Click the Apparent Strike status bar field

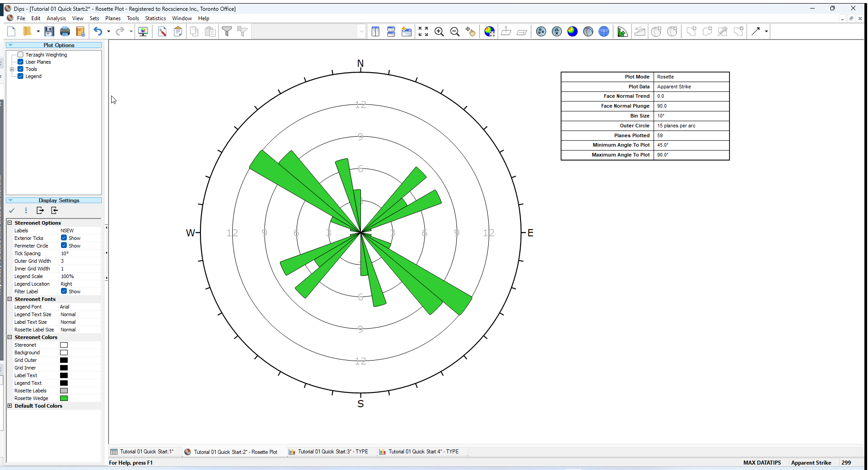point(812,462)
